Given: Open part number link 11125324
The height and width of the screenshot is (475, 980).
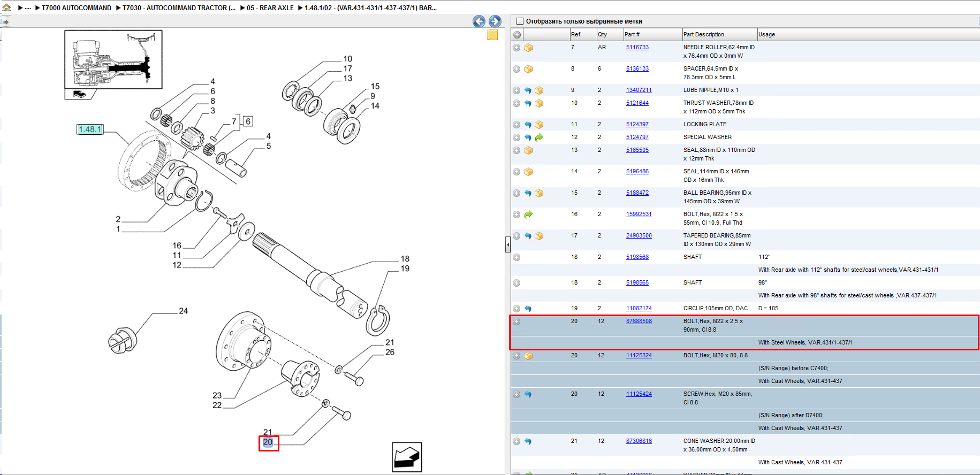Looking at the screenshot, I should 639,356.
